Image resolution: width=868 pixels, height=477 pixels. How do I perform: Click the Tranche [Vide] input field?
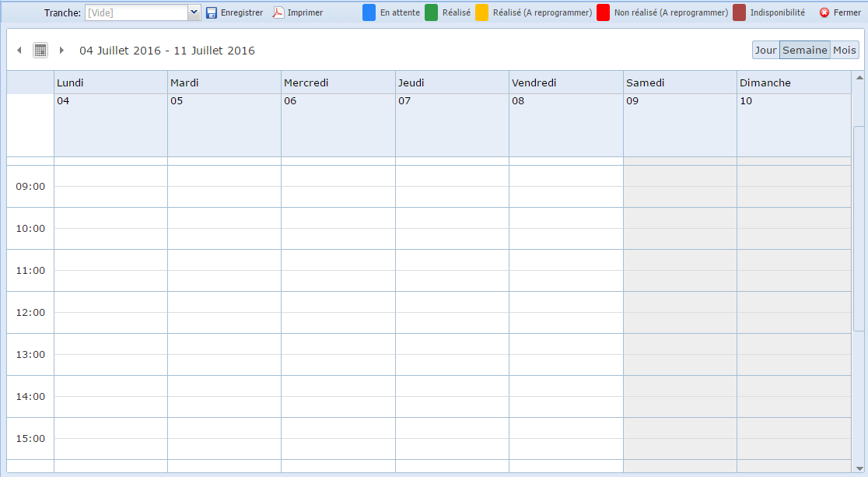[136, 12]
